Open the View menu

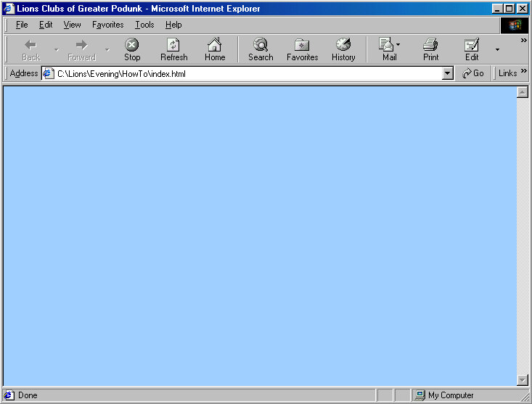tap(72, 25)
